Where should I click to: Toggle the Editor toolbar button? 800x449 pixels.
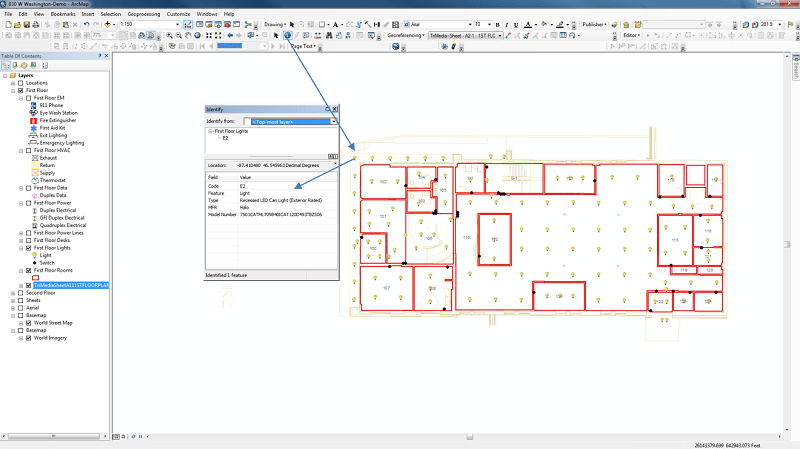pyautogui.click(x=188, y=24)
